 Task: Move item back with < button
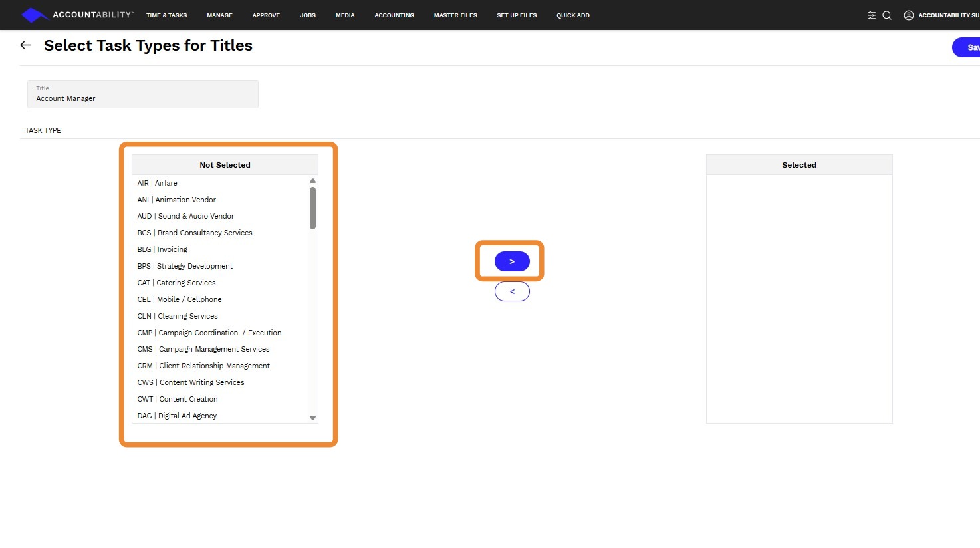(x=512, y=291)
